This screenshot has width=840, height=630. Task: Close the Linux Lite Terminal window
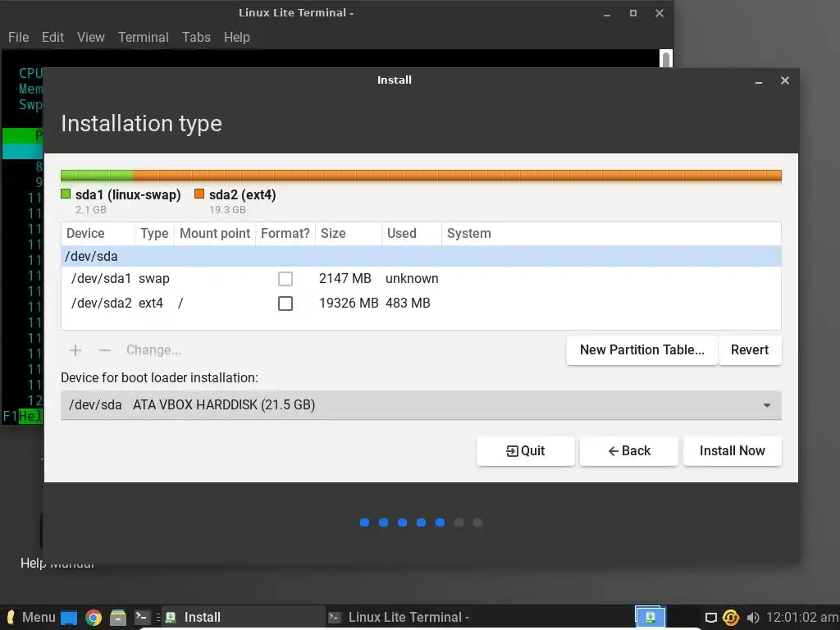[x=660, y=13]
